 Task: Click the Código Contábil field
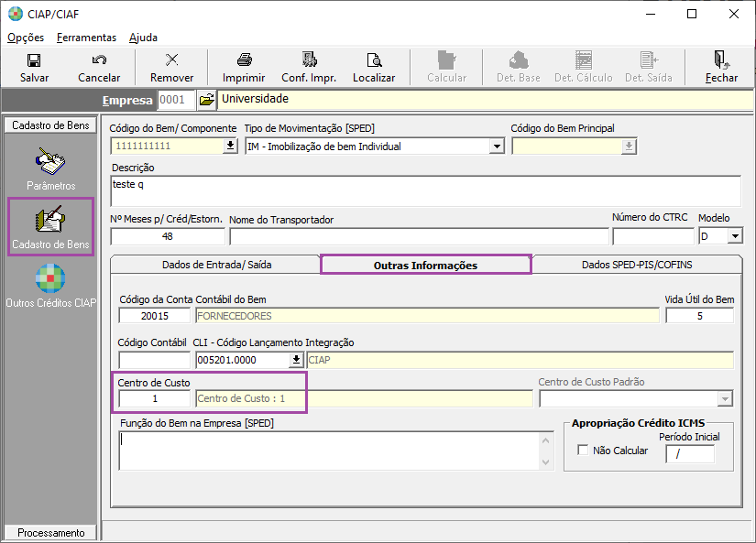pos(155,360)
